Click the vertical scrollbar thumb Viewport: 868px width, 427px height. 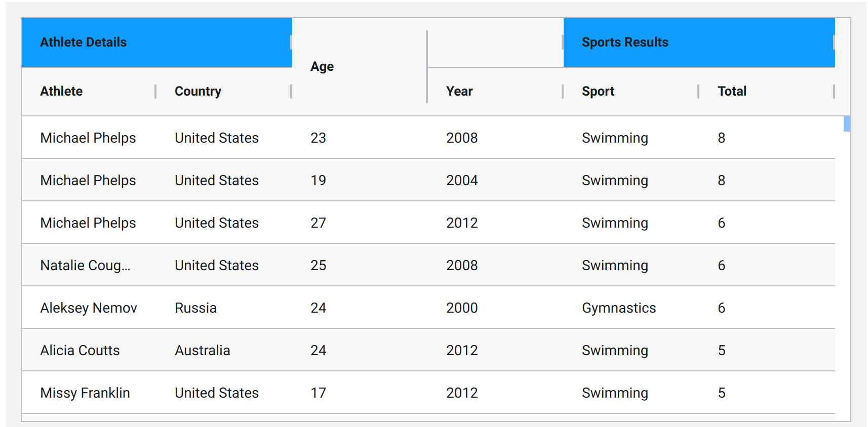click(847, 123)
